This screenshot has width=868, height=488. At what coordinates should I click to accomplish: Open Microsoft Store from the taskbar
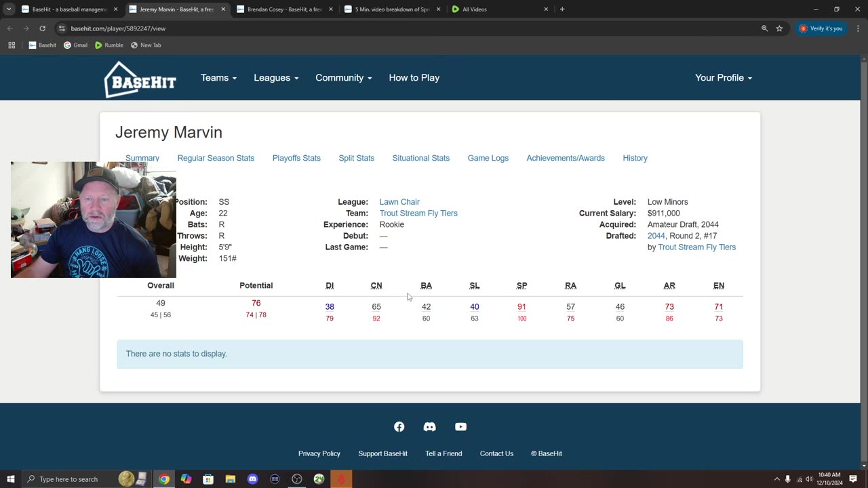click(x=208, y=479)
